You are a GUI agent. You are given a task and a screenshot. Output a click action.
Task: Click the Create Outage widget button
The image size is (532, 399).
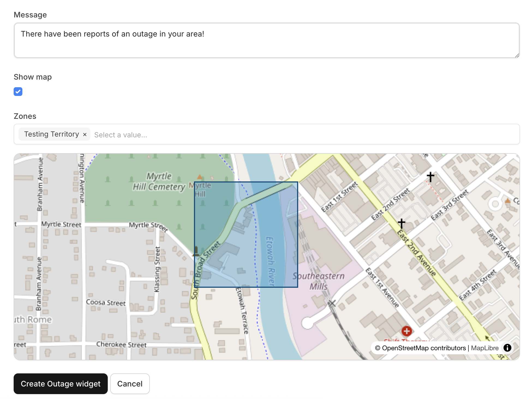[x=60, y=384]
